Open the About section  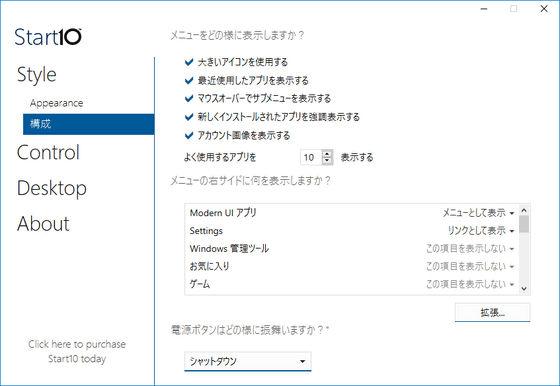click(x=43, y=224)
